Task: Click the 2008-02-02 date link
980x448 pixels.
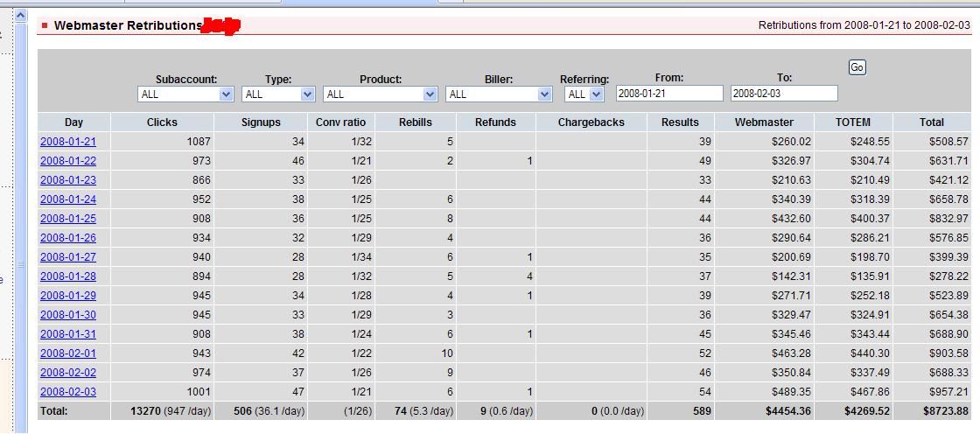Action: pyautogui.click(x=68, y=373)
